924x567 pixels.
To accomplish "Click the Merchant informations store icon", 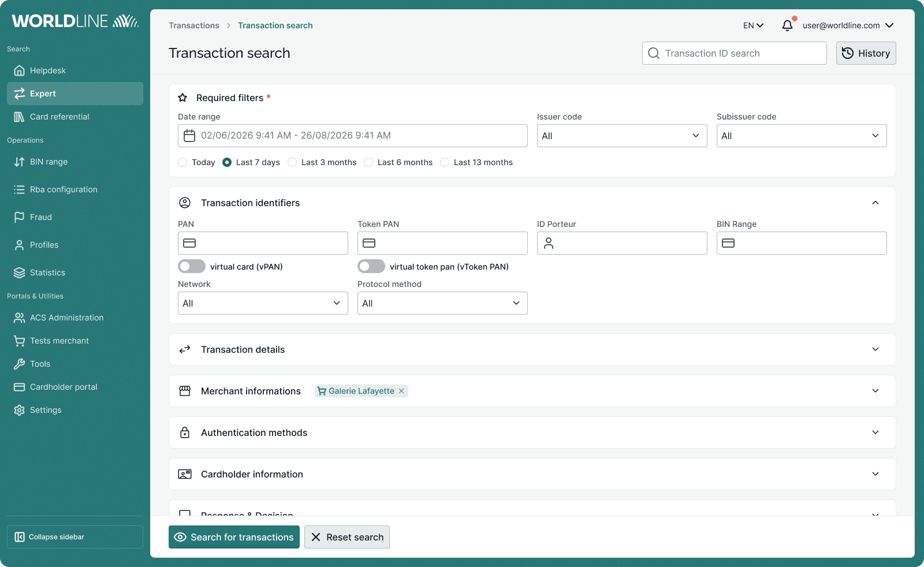I will pos(185,391).
